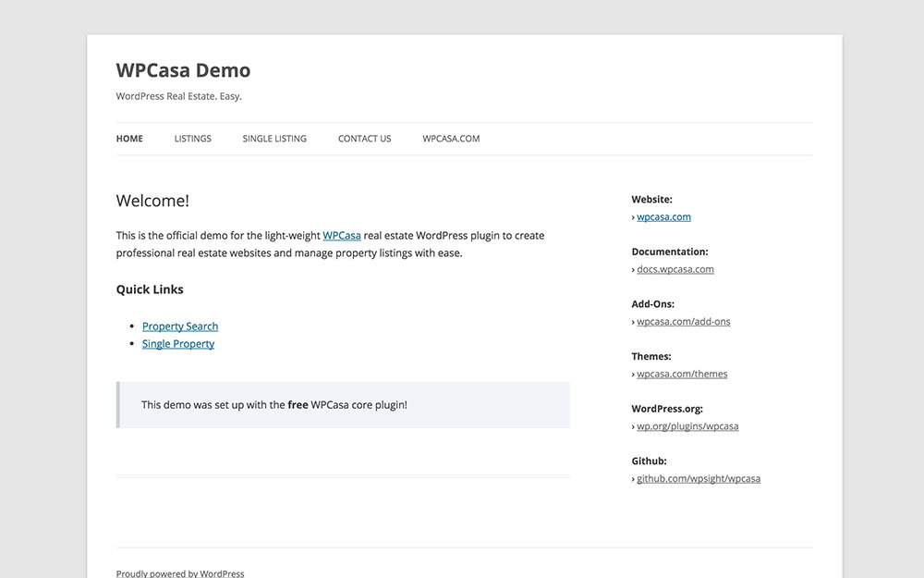The image size is (924, 578).
Task: Open the Listings menu item
Action: coord(193,139)
